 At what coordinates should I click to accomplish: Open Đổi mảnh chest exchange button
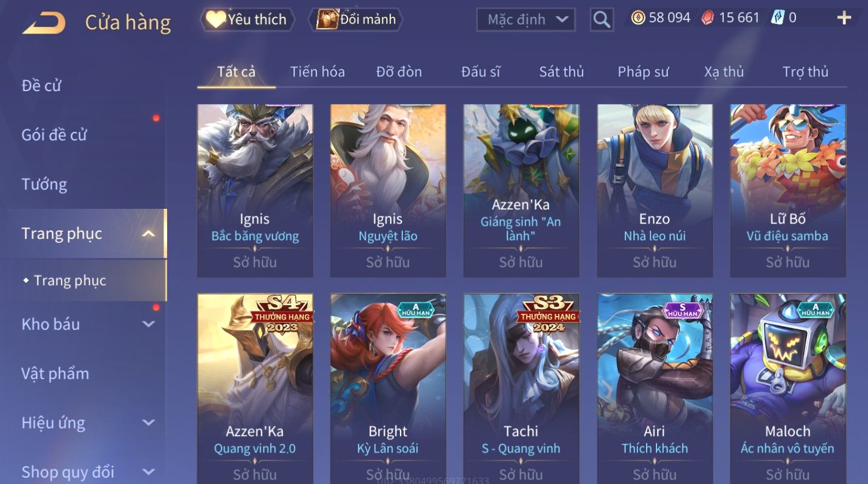tap(356, 20)
